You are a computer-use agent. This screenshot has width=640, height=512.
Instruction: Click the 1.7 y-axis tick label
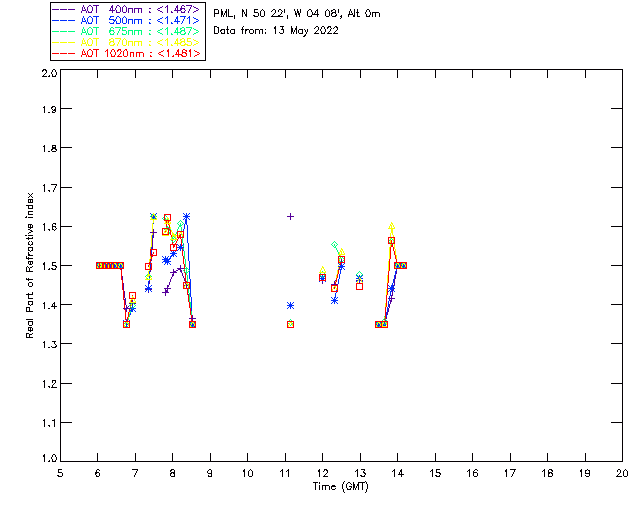click(49, 187)
